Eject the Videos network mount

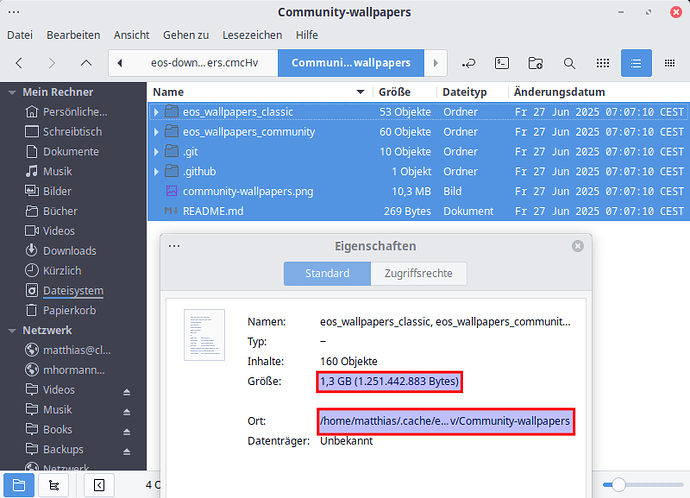coord(127,390)
